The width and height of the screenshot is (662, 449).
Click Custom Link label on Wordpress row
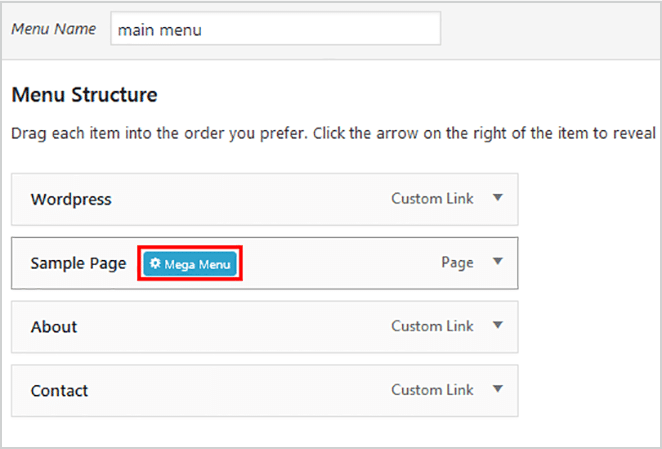[432, 199]
